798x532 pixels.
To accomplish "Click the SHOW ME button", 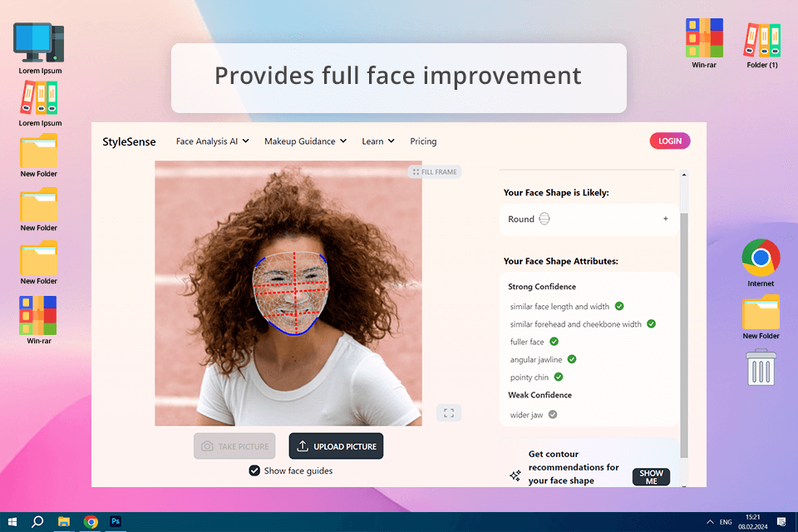I will (x=651, y=477).
